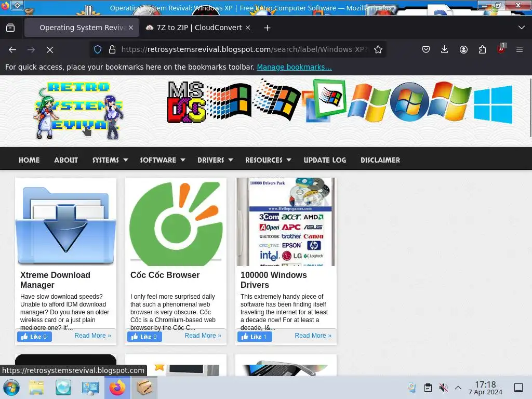This screenshot has width=532, height=399.
Task: Open the Firefox View icon in the tab strip
Action: [x=10, y=28]
